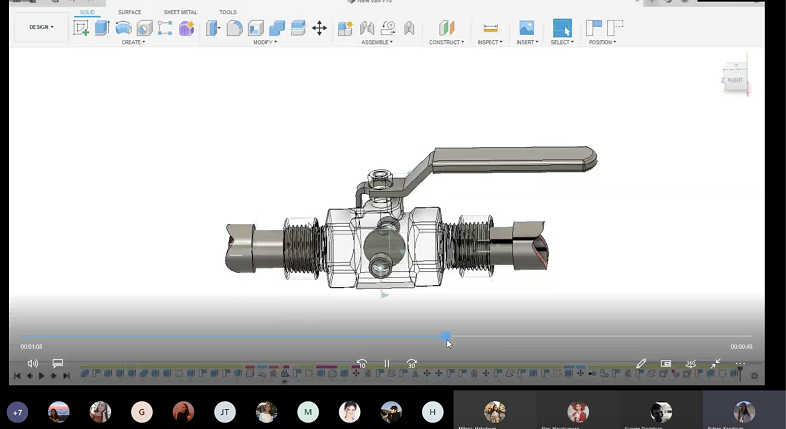Toggle captions on the video player
This screenshot has width=786, height=429.
click(x=58, y=364)
